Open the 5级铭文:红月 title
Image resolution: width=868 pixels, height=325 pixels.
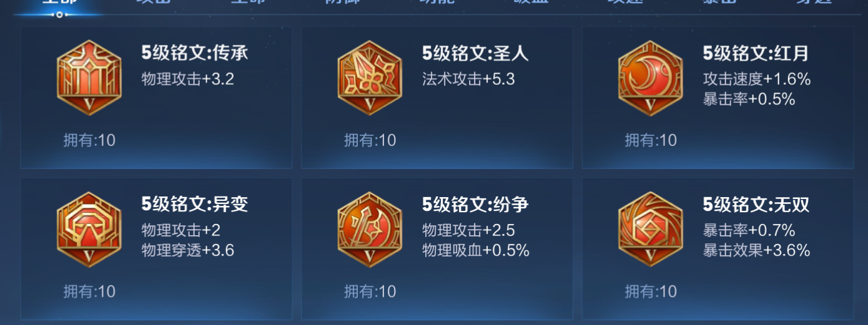pyautogui.click(x=756, y=53)
